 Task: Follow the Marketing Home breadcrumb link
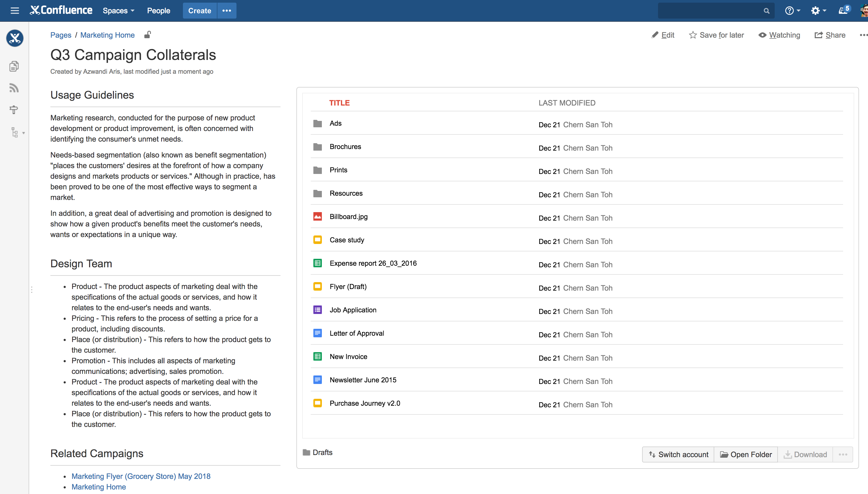[107, 35]
